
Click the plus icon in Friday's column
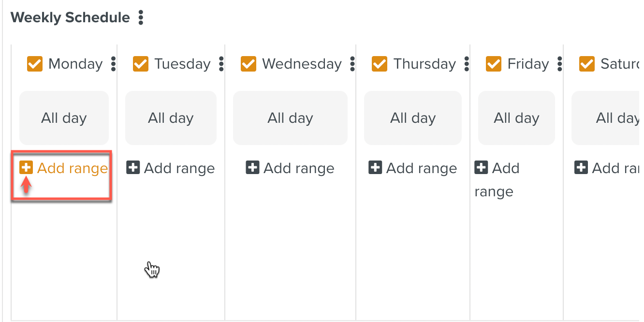pyautogui.click(x=481, y=168)
